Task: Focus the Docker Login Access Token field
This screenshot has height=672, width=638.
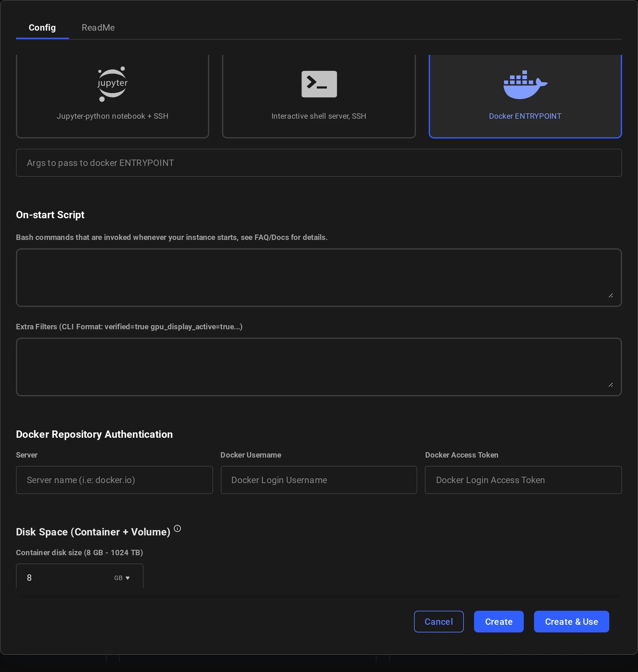Action: pos(523,480)
